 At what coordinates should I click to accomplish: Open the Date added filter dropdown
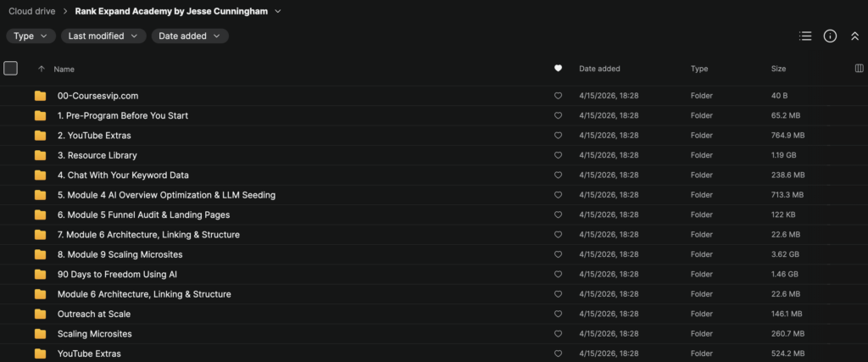(x=190, y=36)
